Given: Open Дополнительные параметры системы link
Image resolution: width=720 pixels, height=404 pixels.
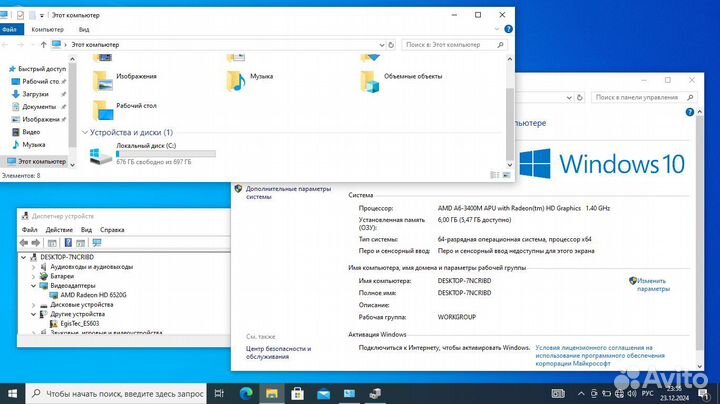Looking at the screenshot, I should click(x=288, y=192).
